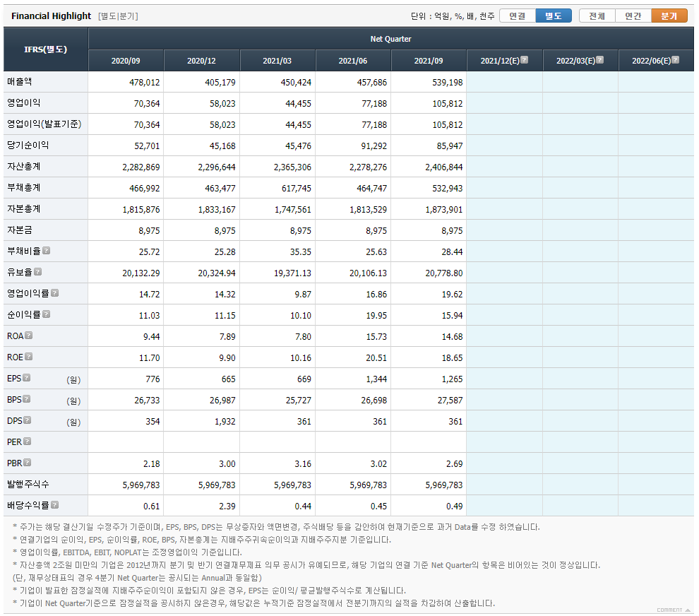Click the net margin value 19.95
Image resolution: width=699 pixels, height=616 pixels.
pos(377,315)
